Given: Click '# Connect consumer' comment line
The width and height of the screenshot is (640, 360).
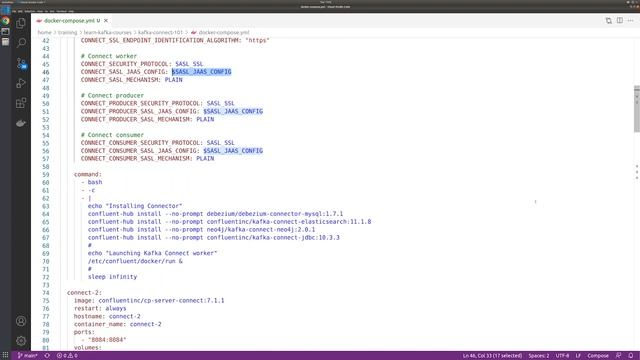Looking at the screenshot, I should click(x=112, y=135).
